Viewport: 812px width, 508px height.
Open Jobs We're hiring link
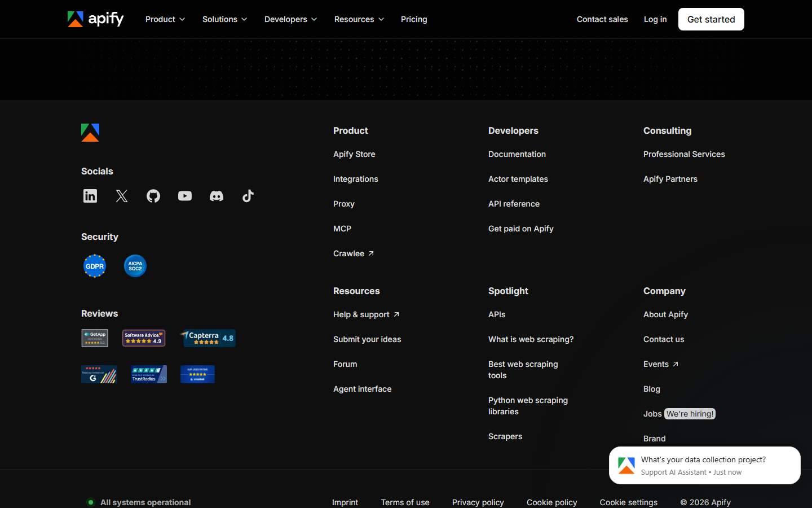click(679, 414)
